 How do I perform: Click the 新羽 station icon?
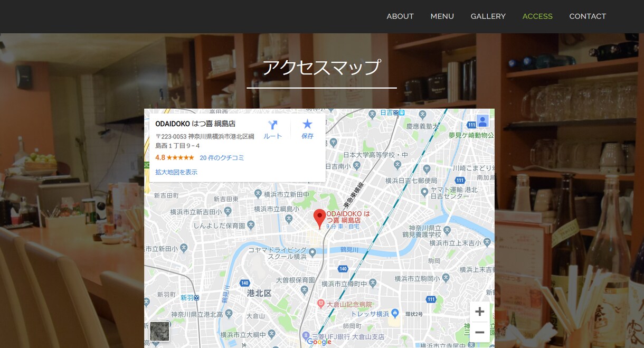197,298
